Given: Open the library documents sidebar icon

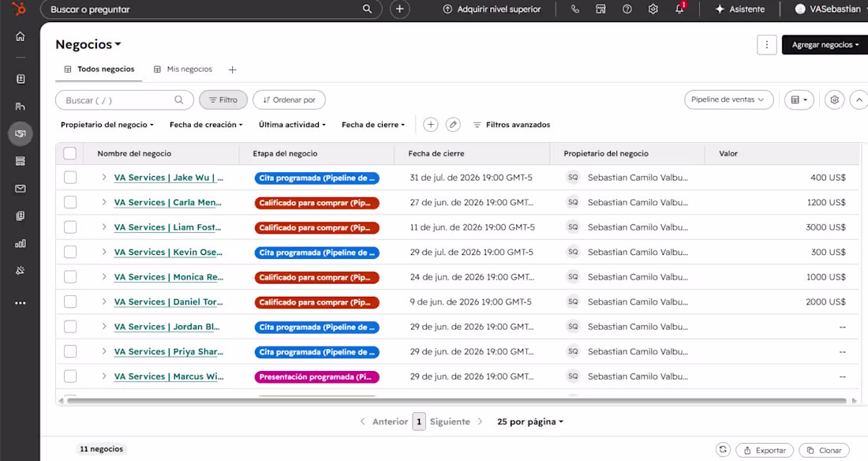Looking at the screenshot, I should pos(21,216).
